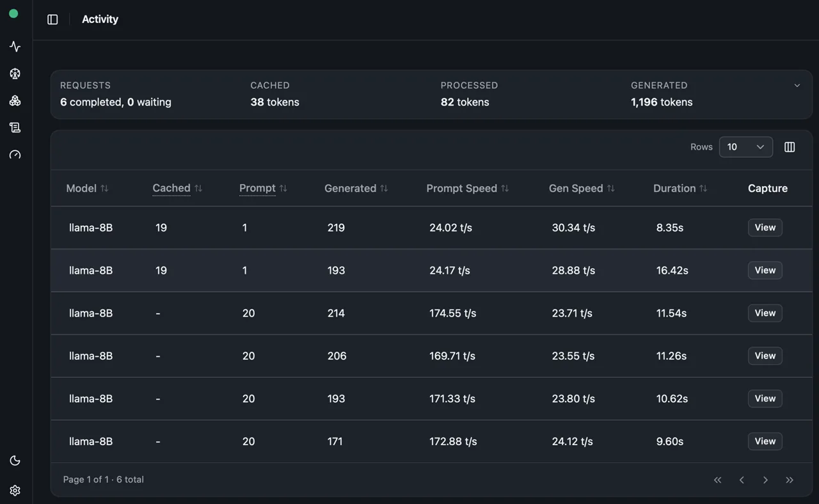
Task: View capture for the 11.26s request
Action: pyautogui.click(x=765, y=356)
